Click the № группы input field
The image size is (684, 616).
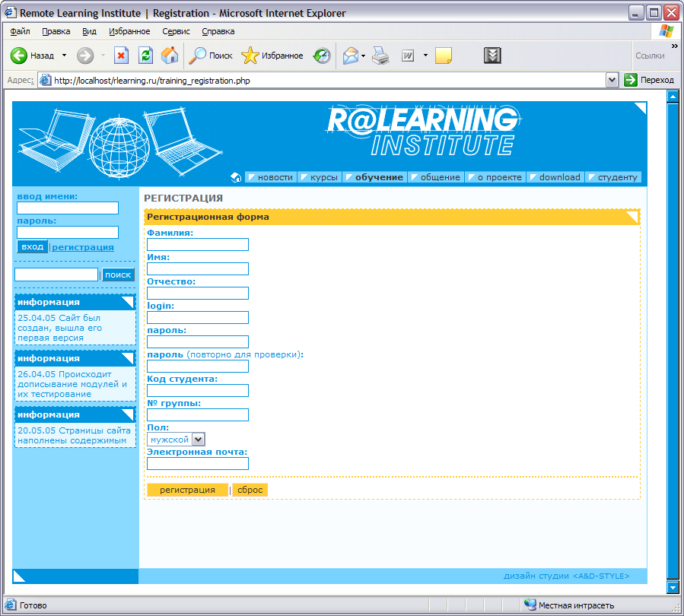[x=198, y=415]
